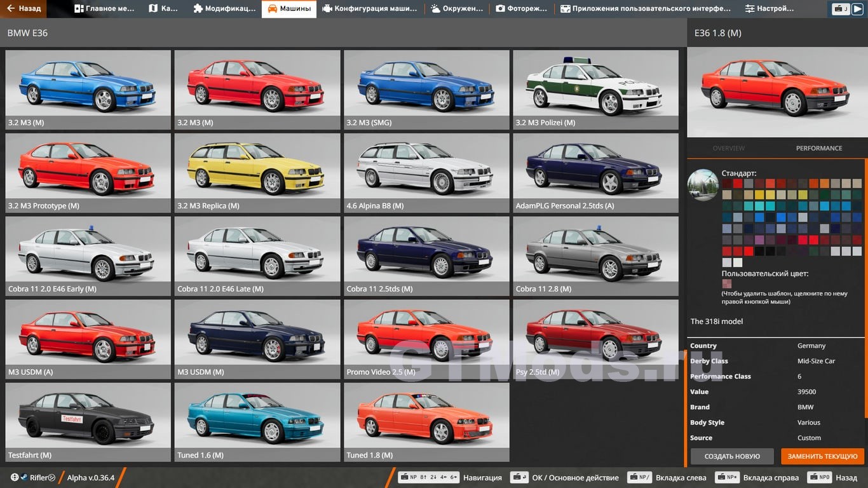Select 4.6 Alpina B8 (M) wagon
This screenshot has width=868, height=488.
[426, 173]
